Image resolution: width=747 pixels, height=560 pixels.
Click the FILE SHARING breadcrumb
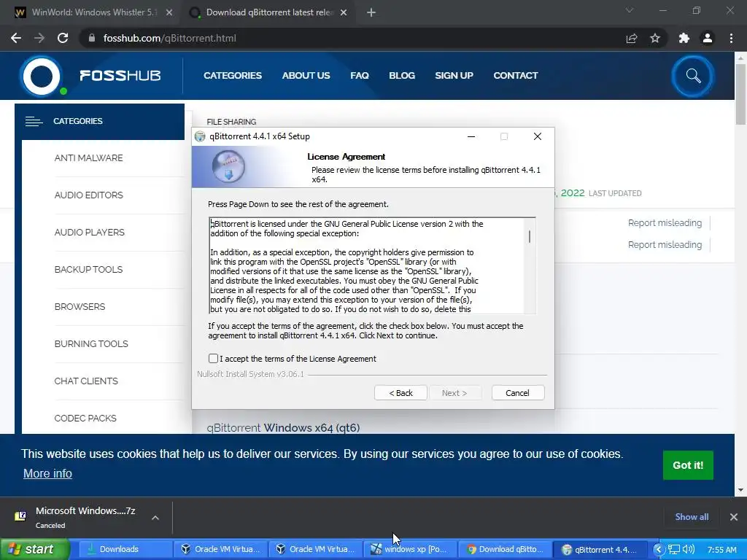pyautogui.click(x=231, y=122)
